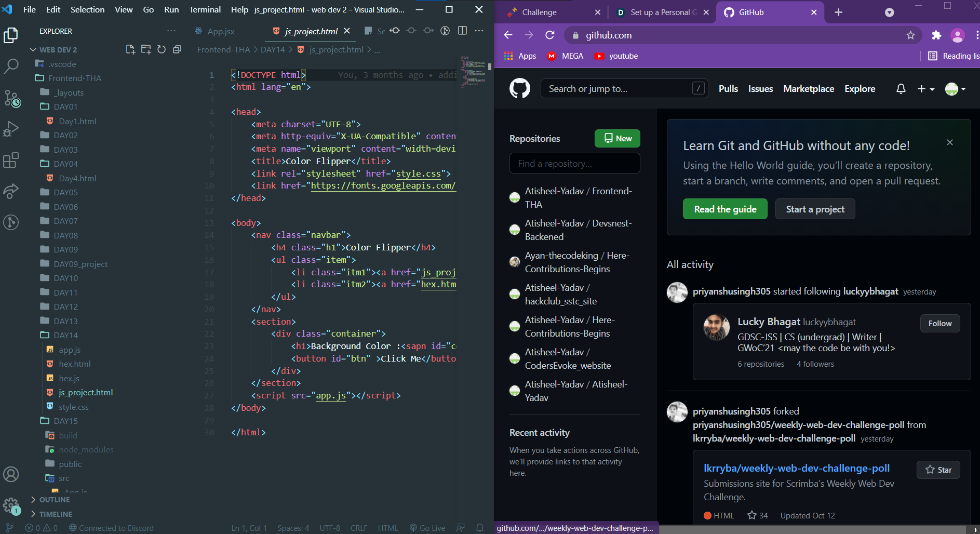Click Read the guide button
This screenshot has height=534, width=980.
(x=725, y=209)
